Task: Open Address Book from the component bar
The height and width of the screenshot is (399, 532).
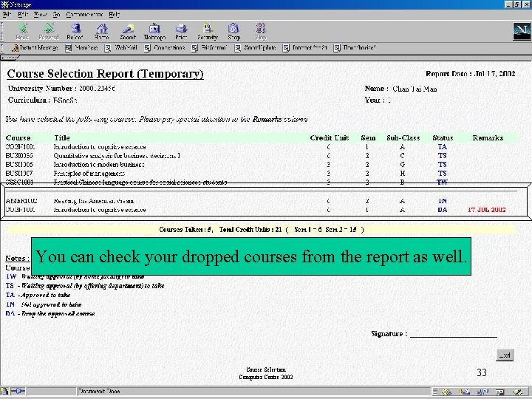Action: [x=499, y=392]
